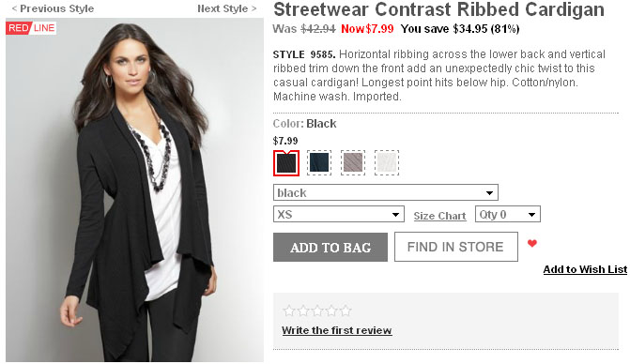Viewport: 630px width, 364px height.
Task: Click the dropdown arrow of the size selector
Action: pyautogui.click(x=395, y=215)
